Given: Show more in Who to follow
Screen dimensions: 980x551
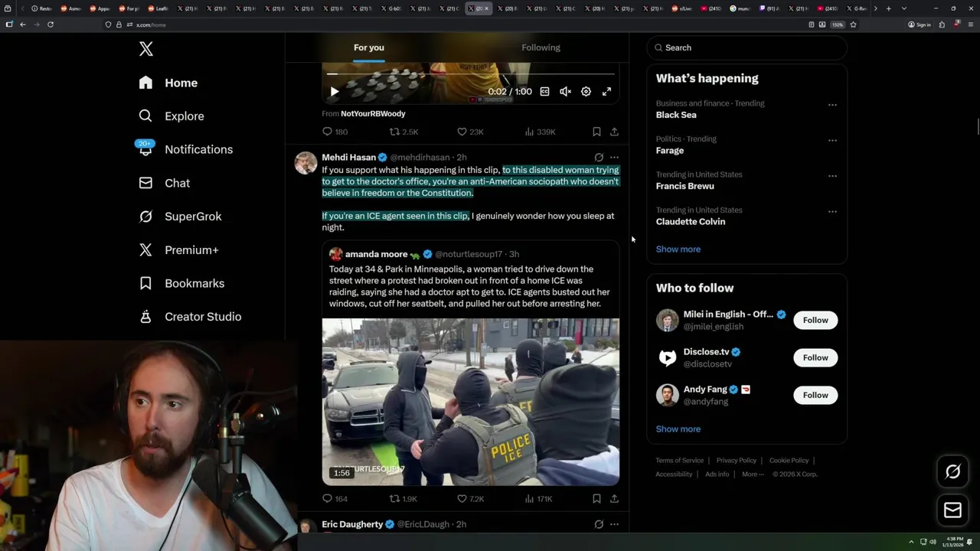Looking at the screenshot, I should pos(678,429).
